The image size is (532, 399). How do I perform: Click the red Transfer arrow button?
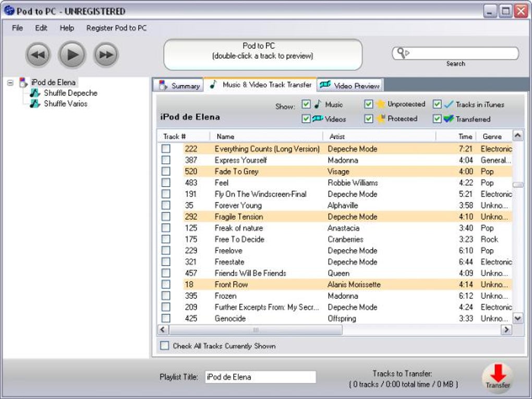498,378
